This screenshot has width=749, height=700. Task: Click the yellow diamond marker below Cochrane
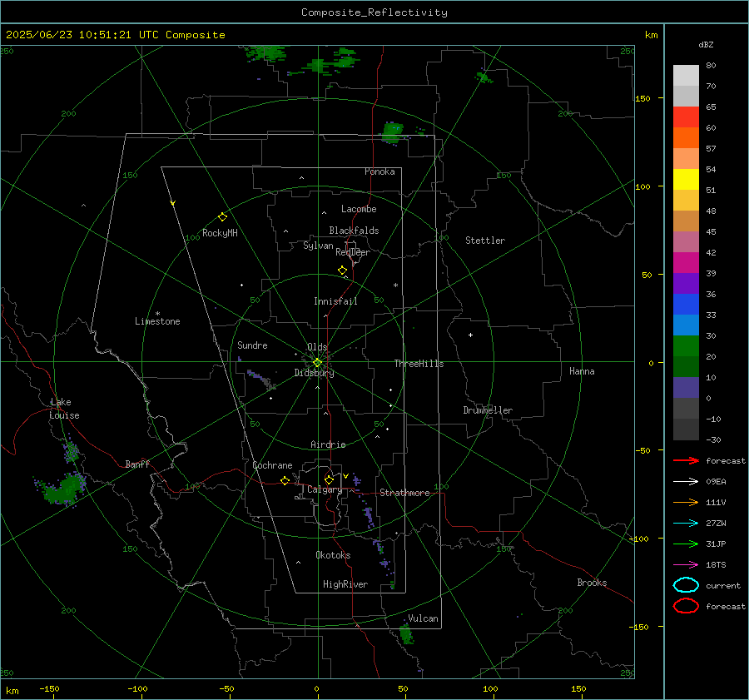285,481
